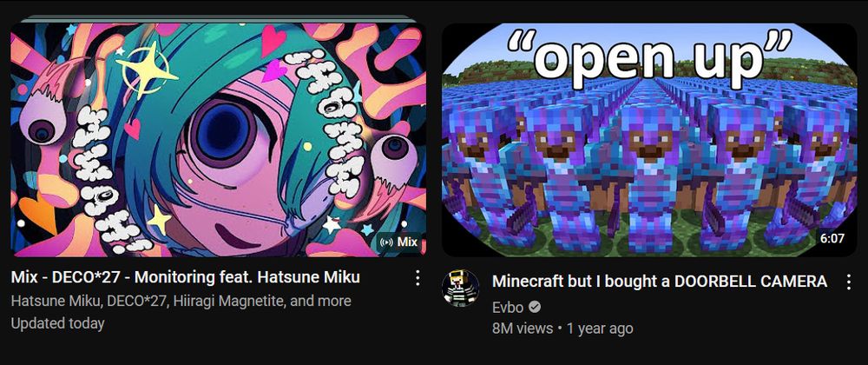Open title "Minecraft but I bought a DOORBELL CAMERA"

tap(660, 282)
